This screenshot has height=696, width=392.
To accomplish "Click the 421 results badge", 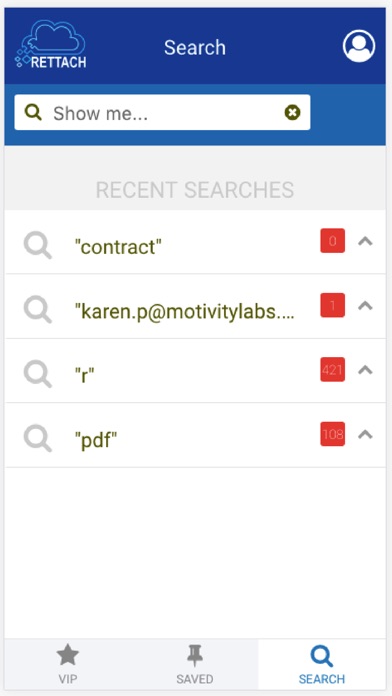I will tap(333, 369).
